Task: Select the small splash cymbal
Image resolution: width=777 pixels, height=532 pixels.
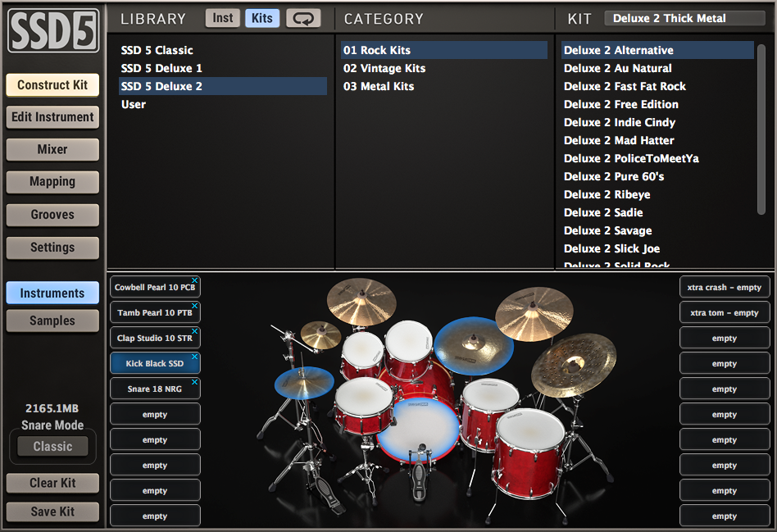Action: (320, 334)
